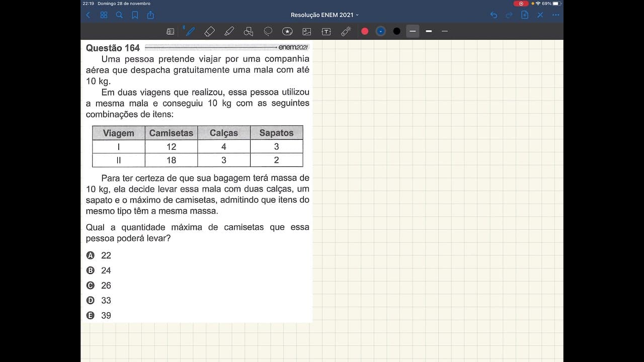Screen dimensions: 644x362
Task: Click answer option D with value 33
Action: pyautogui.click(x=99, y=301)
